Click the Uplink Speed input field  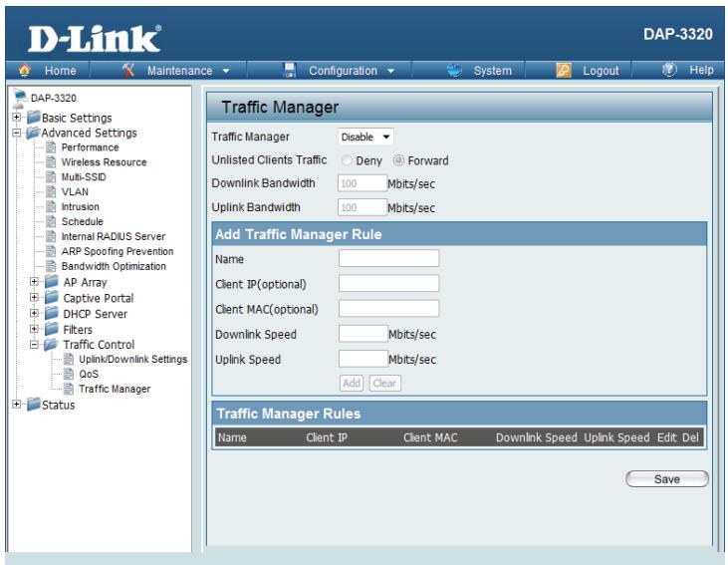(x=364, y=359)
